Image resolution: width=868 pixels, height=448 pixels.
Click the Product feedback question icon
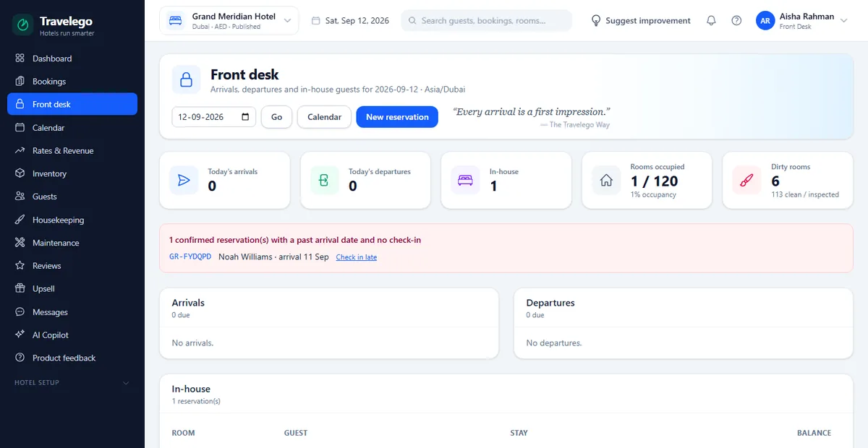tap(20, 358)
